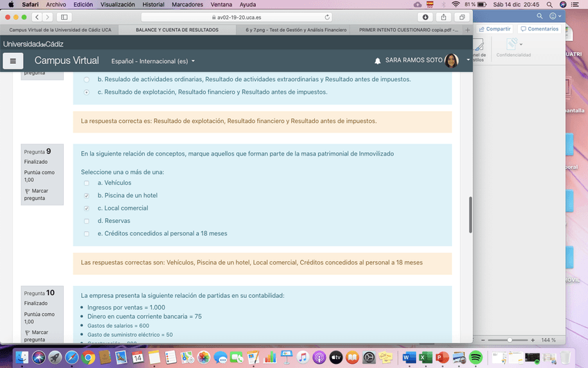
Task: Click the Word zoom in plus button
Action: (x=533, y=340)
